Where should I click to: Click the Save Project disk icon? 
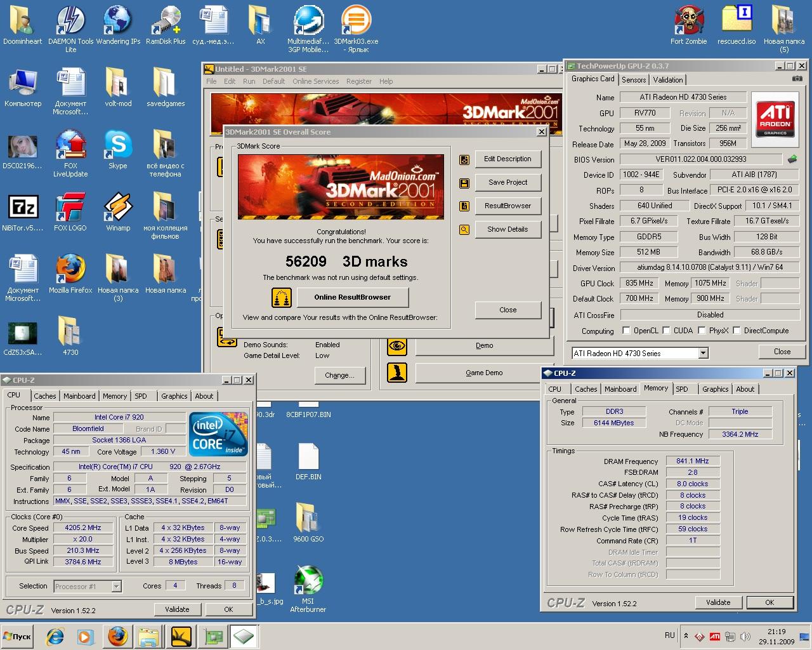tap(464, 183)
